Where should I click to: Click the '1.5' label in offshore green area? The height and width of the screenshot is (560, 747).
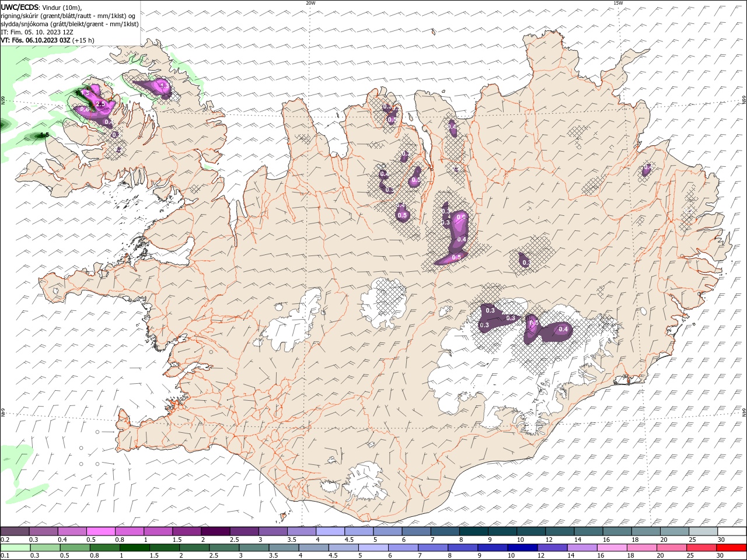tap(44, 135)
